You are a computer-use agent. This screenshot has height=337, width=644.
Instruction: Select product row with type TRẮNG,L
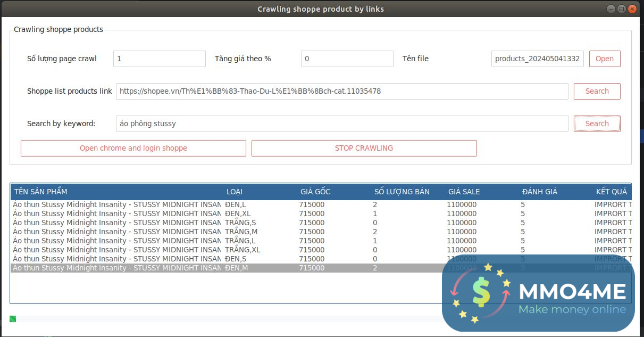coord(321,241)
